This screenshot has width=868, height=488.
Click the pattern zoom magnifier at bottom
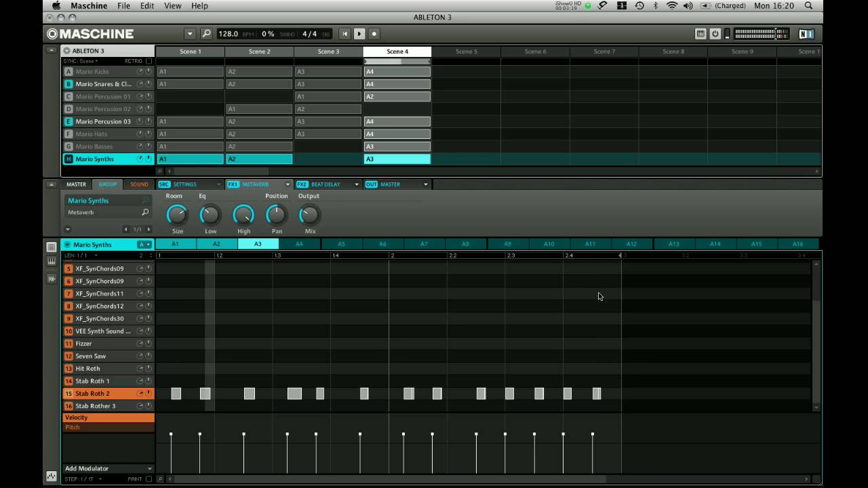(x=160, y=479)
